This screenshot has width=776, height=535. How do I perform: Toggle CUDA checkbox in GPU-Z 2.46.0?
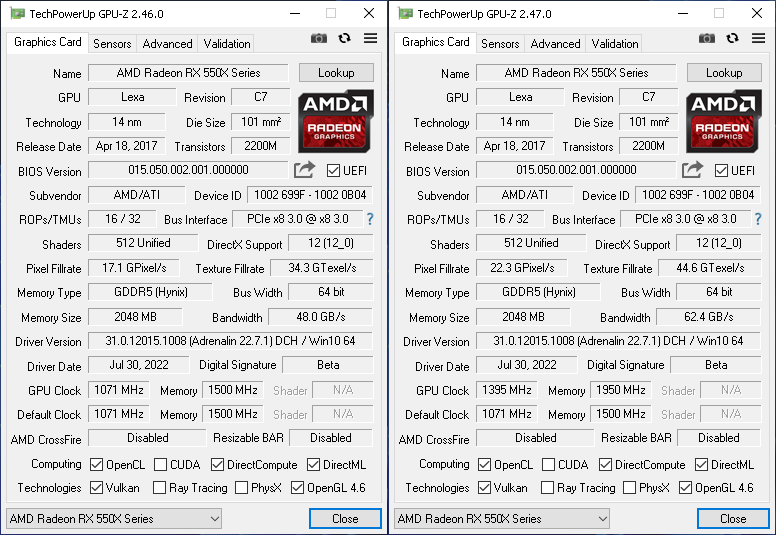pos(160,465)
